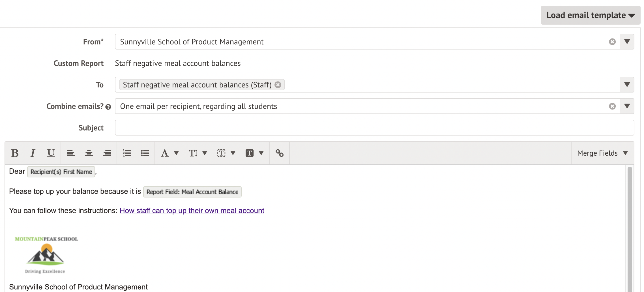Viewport: 644px width, 292px height.
Task: Clear the Staff recipients selection
Action: 278,85
